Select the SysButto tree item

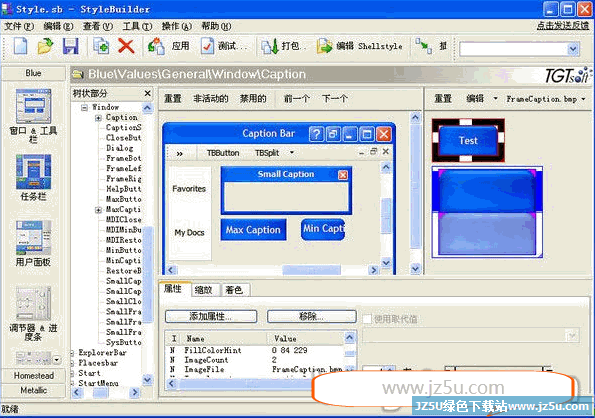click(x=123, y=342)
